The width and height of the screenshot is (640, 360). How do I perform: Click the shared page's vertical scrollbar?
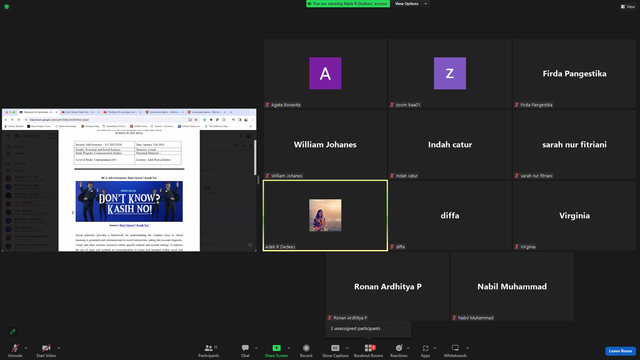[x=256, y=158]
